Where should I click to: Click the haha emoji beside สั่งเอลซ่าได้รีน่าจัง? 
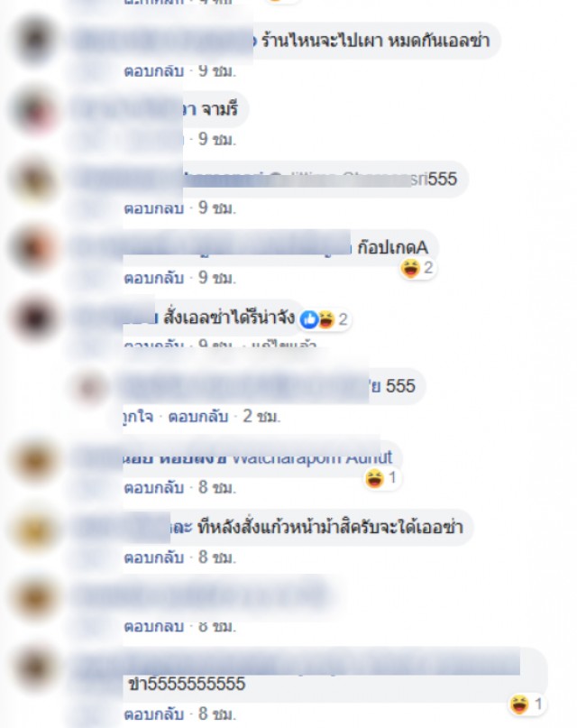point(325,319)
